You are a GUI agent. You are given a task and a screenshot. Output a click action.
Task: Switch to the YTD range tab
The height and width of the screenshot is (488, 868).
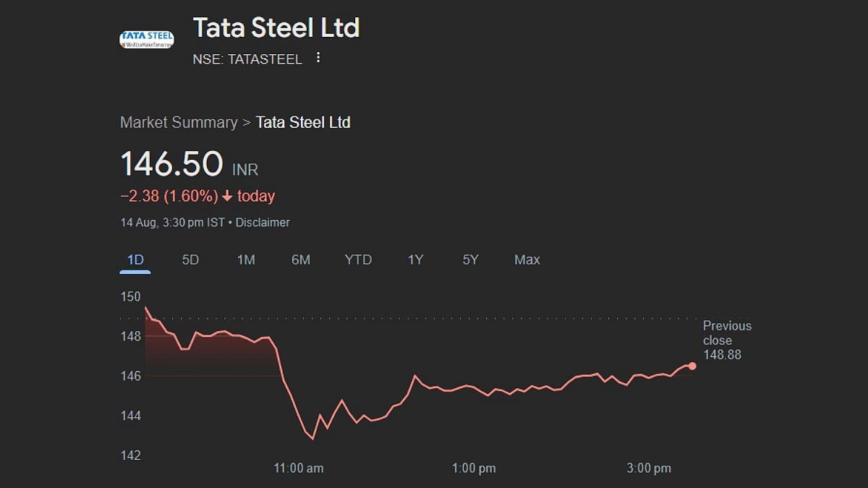coord(358,260)
